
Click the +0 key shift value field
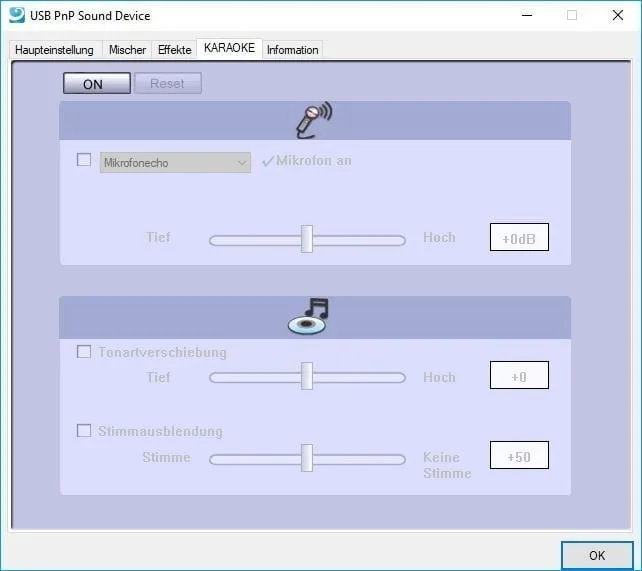tap(519, 375)
